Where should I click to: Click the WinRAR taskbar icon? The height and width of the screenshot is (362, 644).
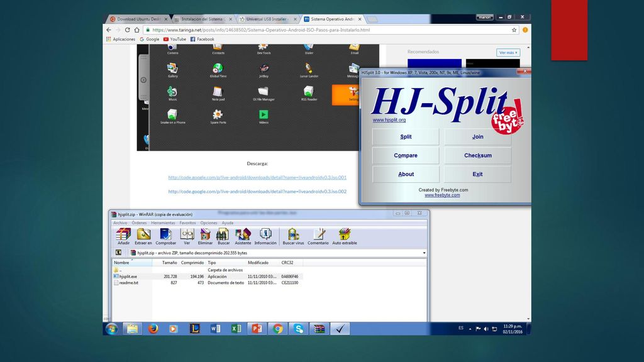pyautogui.click(x=319, y=329)
